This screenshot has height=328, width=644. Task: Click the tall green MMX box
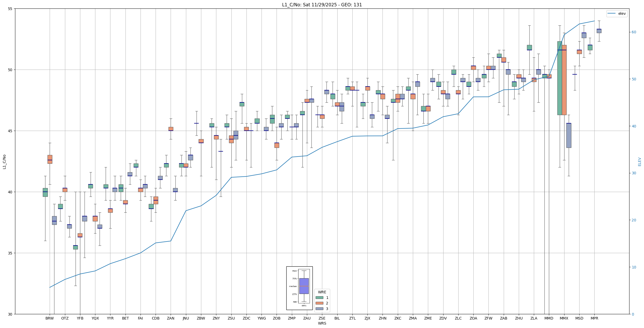tap(559, 79)
